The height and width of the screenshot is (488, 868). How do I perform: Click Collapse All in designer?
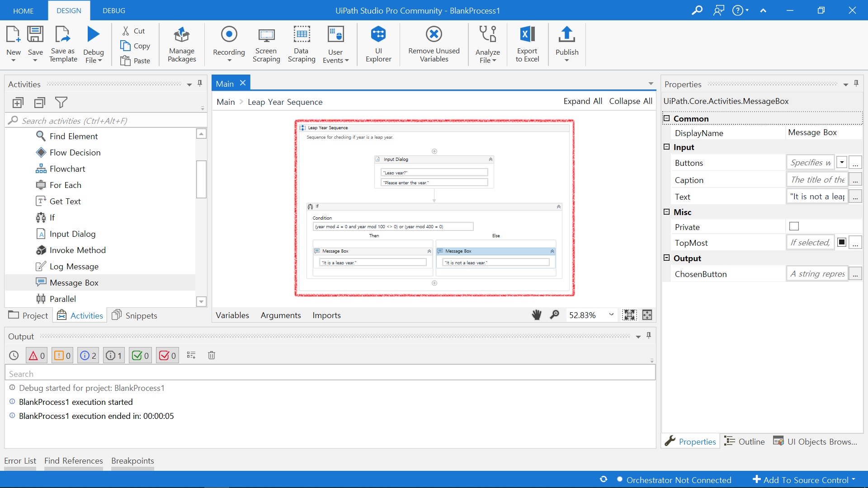click(x=631, y=101)
